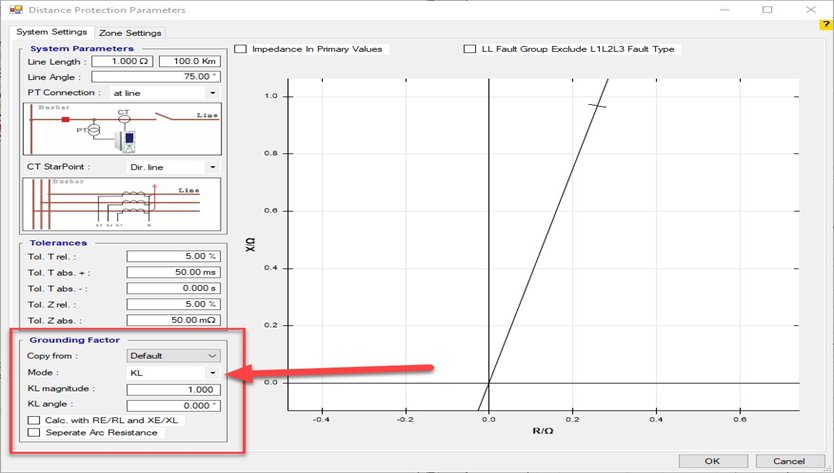Click the tick marker on impedance line

597,106
